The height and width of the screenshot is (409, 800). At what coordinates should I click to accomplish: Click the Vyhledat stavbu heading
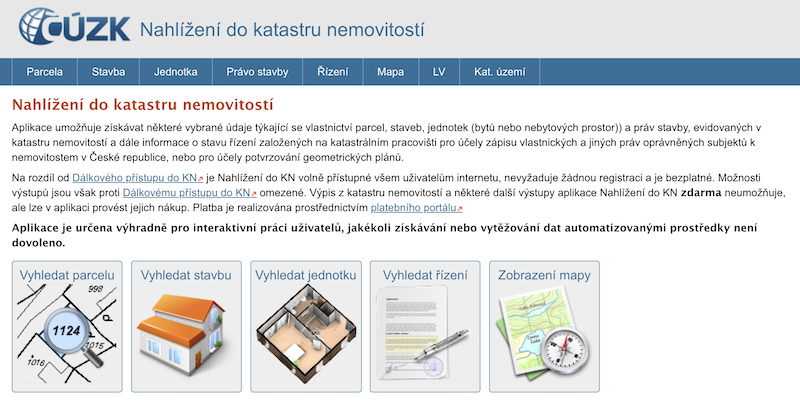[186, 275]
